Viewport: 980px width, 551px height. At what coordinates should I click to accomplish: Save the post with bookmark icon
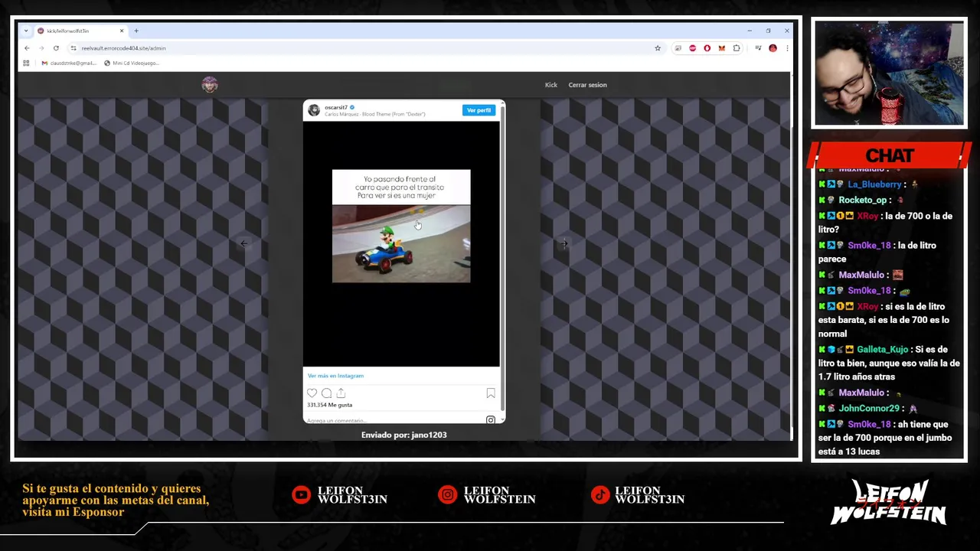(x=491, y=393)
